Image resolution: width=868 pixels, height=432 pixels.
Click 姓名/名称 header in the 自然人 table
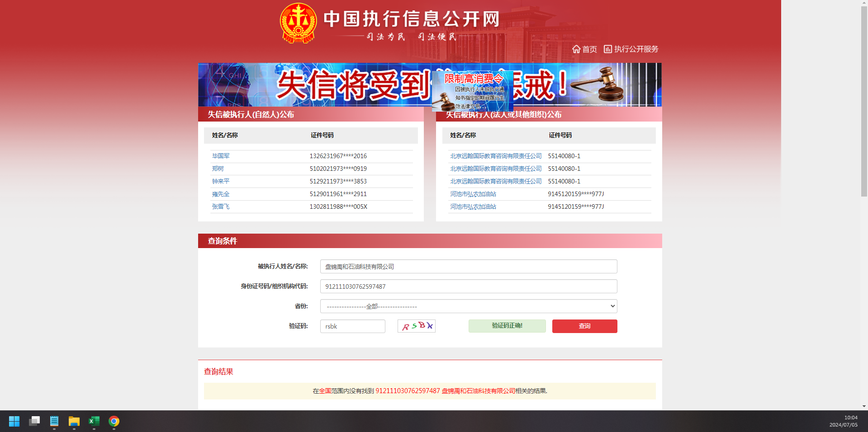coord(225,135)
